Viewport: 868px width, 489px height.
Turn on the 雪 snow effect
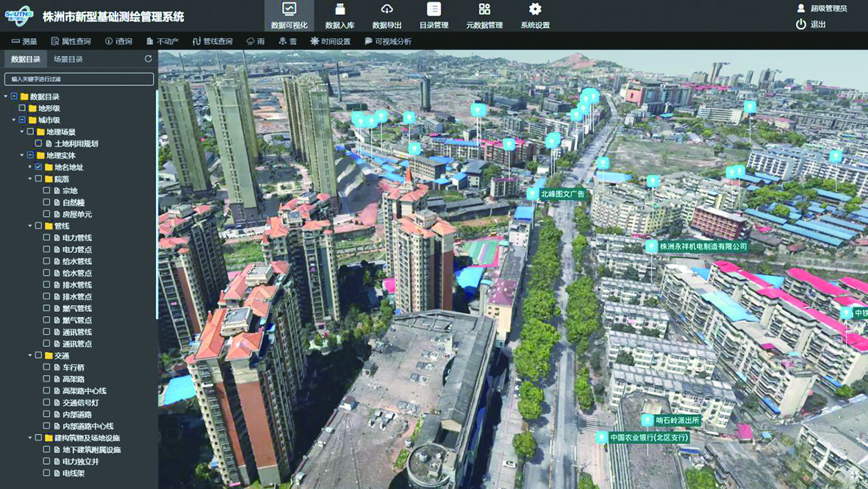287,42
